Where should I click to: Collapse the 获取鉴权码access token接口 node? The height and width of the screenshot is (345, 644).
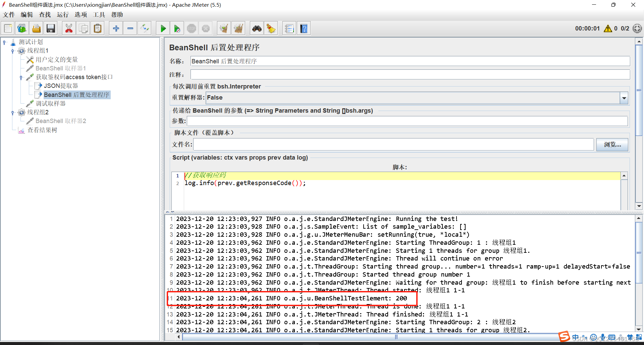click(21, 77)
